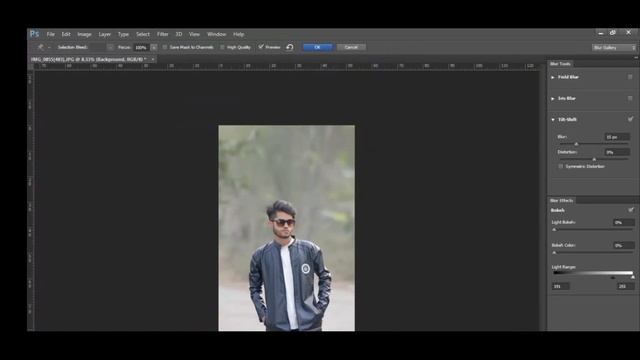Expand the Iris Blur section
Image resolution: width=640 pixels, height=360 pixels.
click(x=553, y=99)
